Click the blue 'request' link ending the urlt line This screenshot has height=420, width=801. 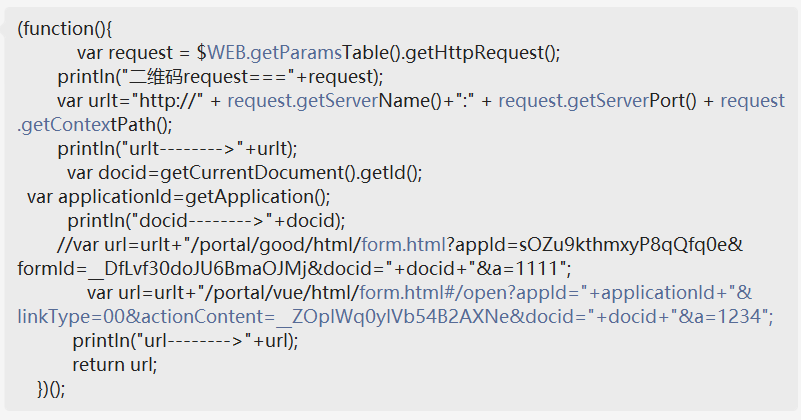tap(752, 101)
